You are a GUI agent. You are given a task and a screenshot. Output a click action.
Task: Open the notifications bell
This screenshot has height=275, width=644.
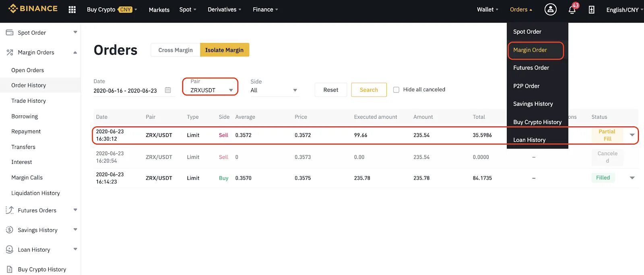pos(572,10)
